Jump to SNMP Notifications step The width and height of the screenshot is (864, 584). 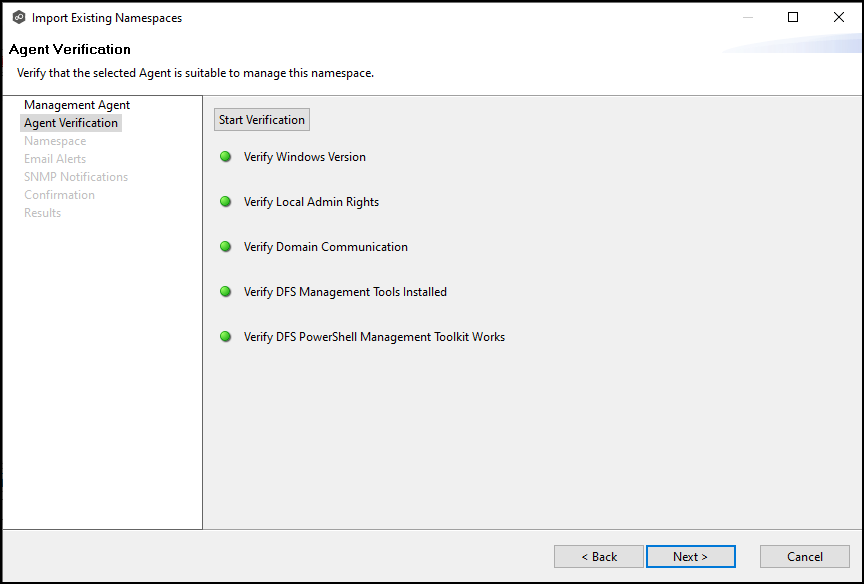coord(76,177)
